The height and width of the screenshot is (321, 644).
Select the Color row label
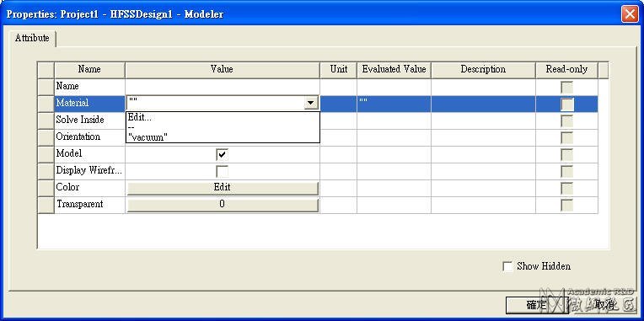(89, 188)
